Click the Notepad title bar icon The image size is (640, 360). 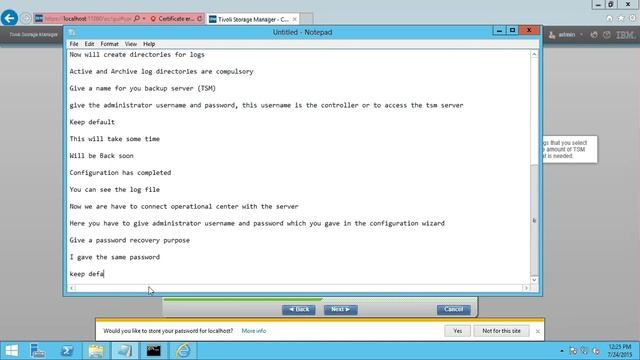(x=72, y=32)
